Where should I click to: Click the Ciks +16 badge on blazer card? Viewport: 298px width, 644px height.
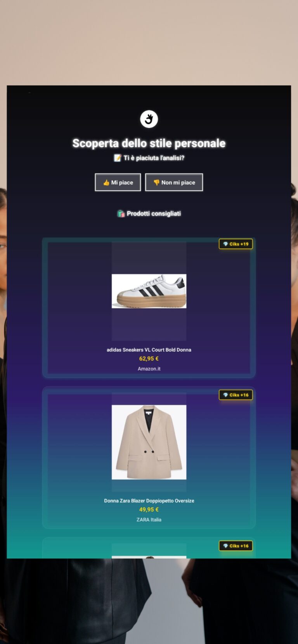236,395
